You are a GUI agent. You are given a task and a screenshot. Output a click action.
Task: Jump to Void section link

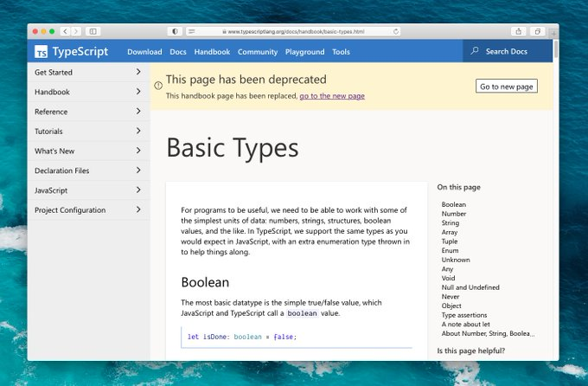pyautogui.click(x=448, y=278)
